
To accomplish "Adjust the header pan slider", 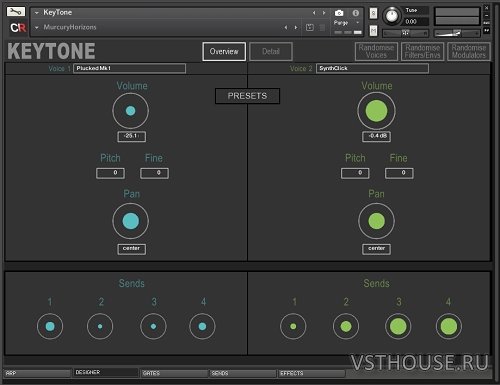I will (405, 33).
